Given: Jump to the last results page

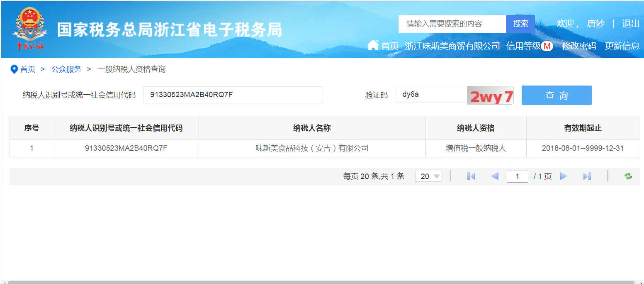Looking at the screenshot, I should tap(587, 176).
